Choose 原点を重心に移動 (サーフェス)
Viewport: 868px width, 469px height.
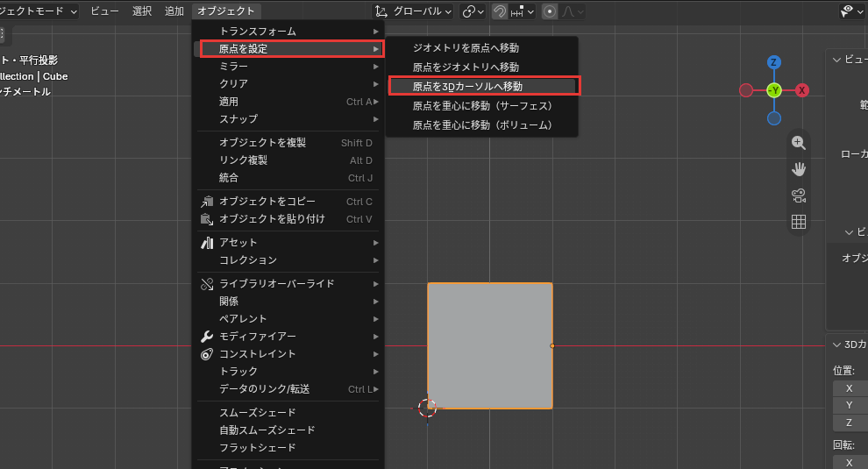(482, 106)
